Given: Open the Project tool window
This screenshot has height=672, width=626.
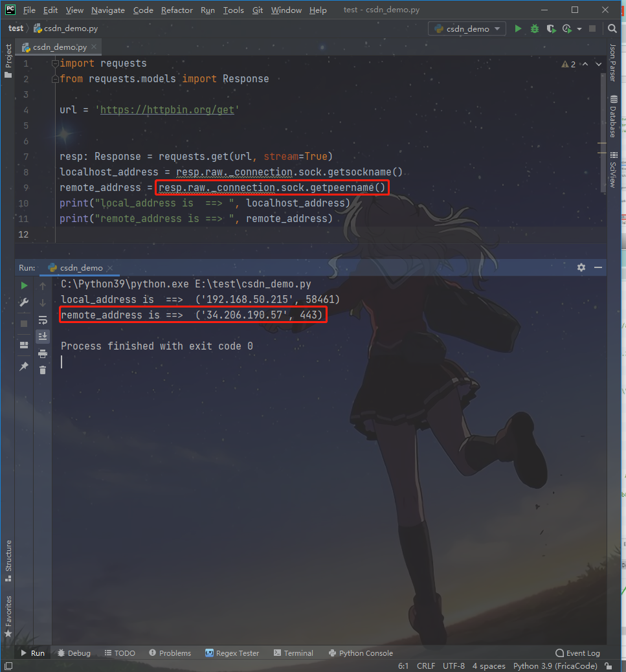Looking at the screenshot, I should 8,60.
